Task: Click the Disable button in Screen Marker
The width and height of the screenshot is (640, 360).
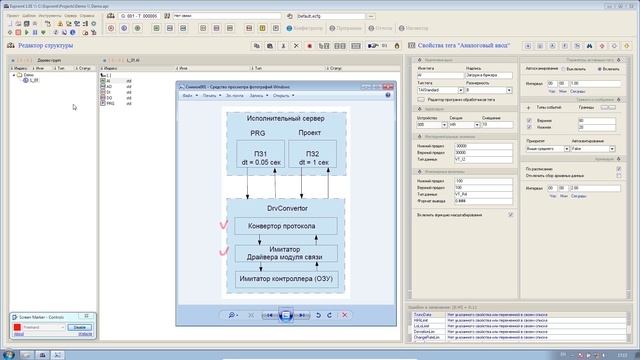Action: click(x=80, y=327)
